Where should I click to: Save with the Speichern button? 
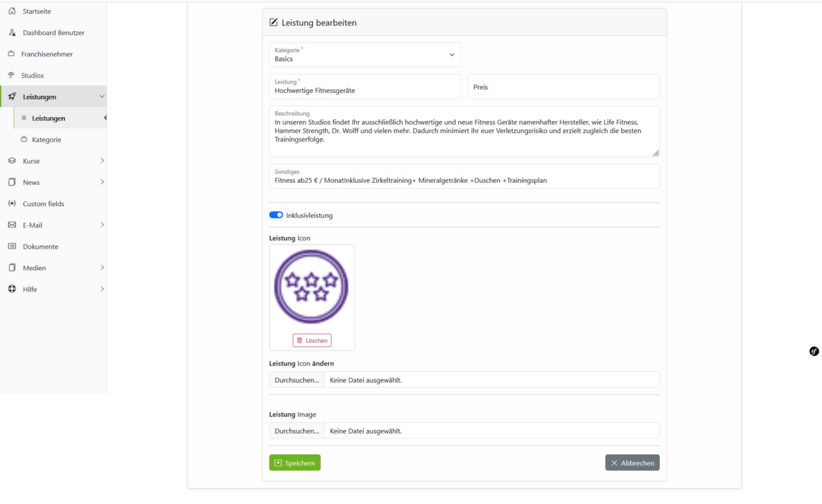(x=295, y=463)
